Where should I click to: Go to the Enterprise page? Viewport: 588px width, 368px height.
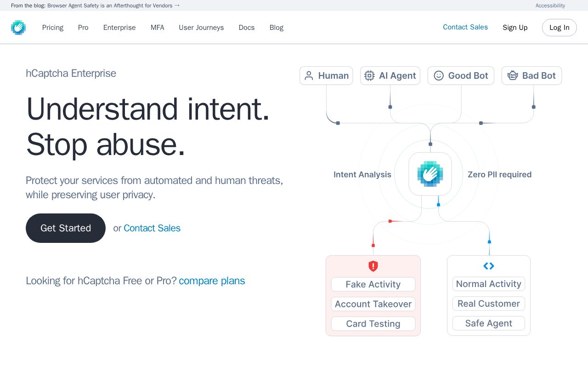(119, 28)
